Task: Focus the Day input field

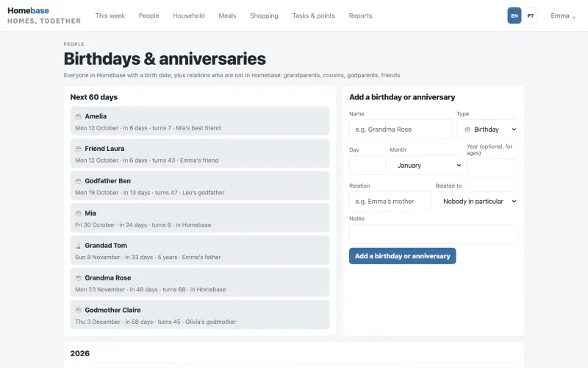Action: (x=367, y=165)
